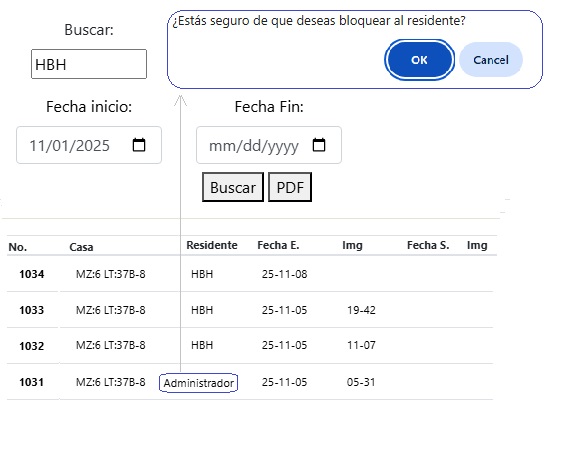Click resident HBH in row 1034

(202, 274)
